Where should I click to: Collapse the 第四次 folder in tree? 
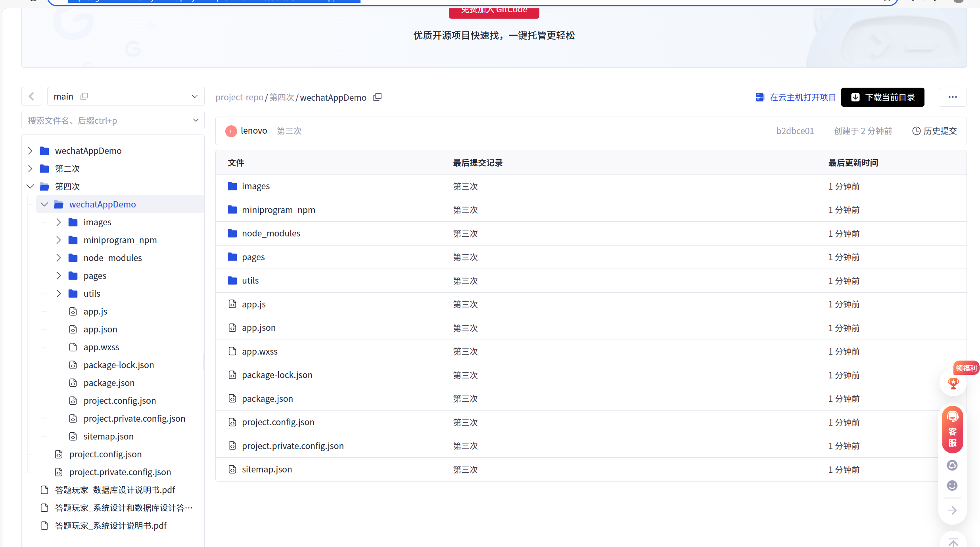coord(30,186)
